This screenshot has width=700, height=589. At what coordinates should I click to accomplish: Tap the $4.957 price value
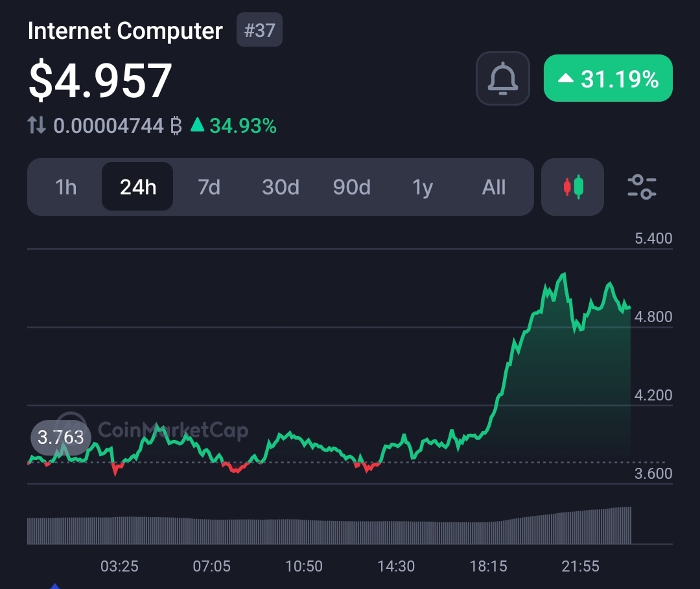[x=100, y=80]
